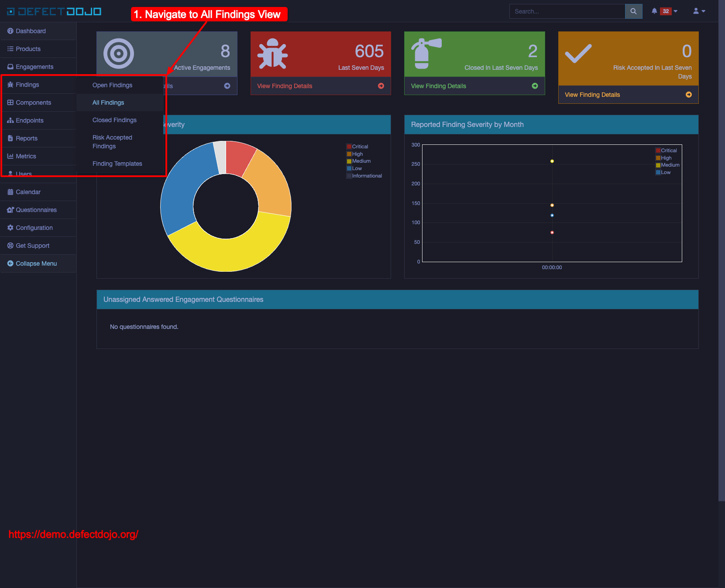Open the Get Support menu label
Viewport: 725px width, 588px height.
point(32,246)
